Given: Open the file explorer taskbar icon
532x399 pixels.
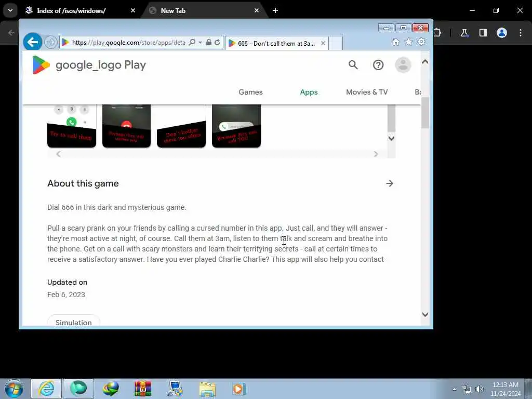Looking at the screenshot, I should pyautogui.click(x=207, y=389).
